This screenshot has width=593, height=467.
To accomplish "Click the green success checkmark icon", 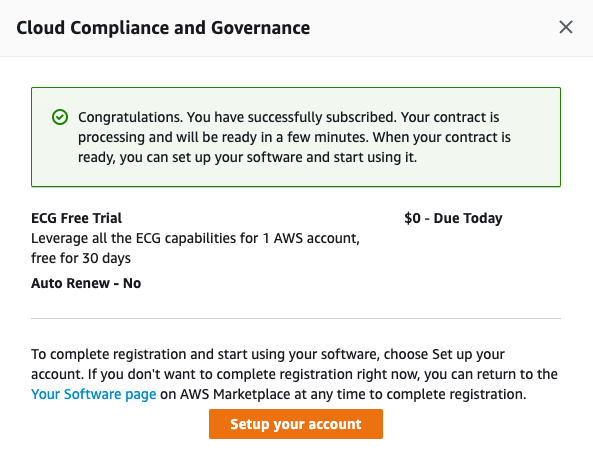I will coord(60,117).
